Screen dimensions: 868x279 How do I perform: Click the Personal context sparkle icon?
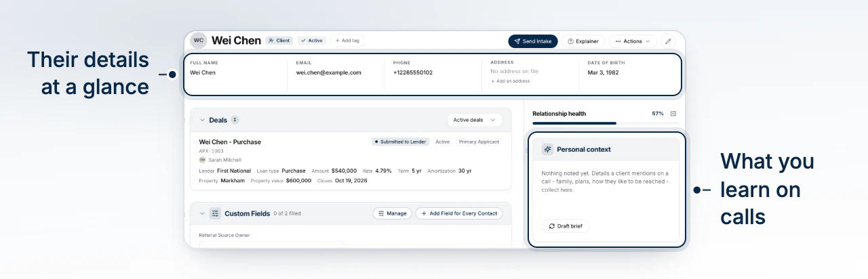(547, 149)
